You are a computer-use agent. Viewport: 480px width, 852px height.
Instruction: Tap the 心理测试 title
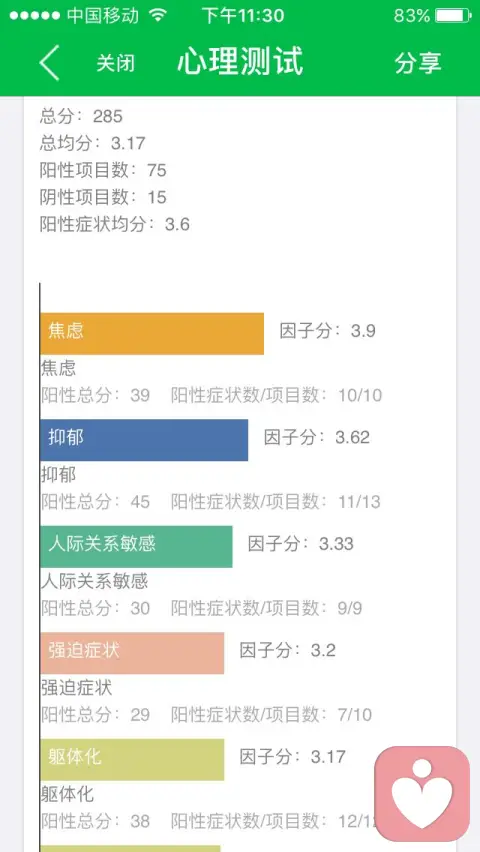point(240,62)
